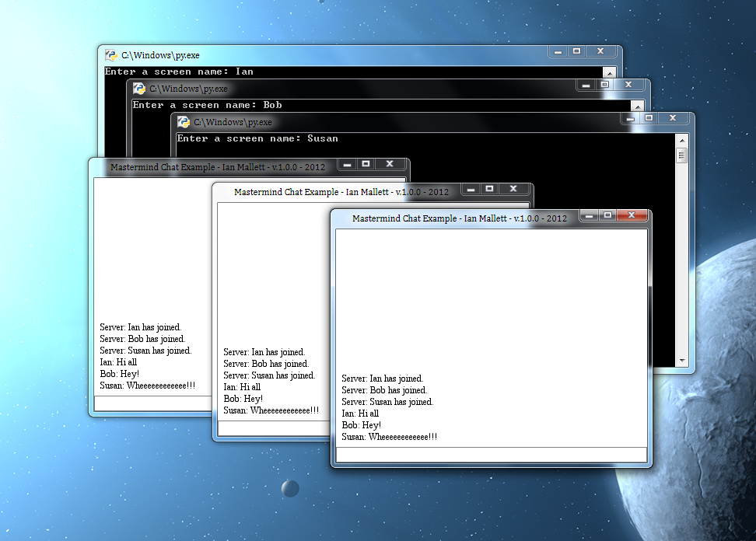Click scroll-up arrow in Ian's console
The height and width of the screenshot is (541, 756).
click(609, 72)
